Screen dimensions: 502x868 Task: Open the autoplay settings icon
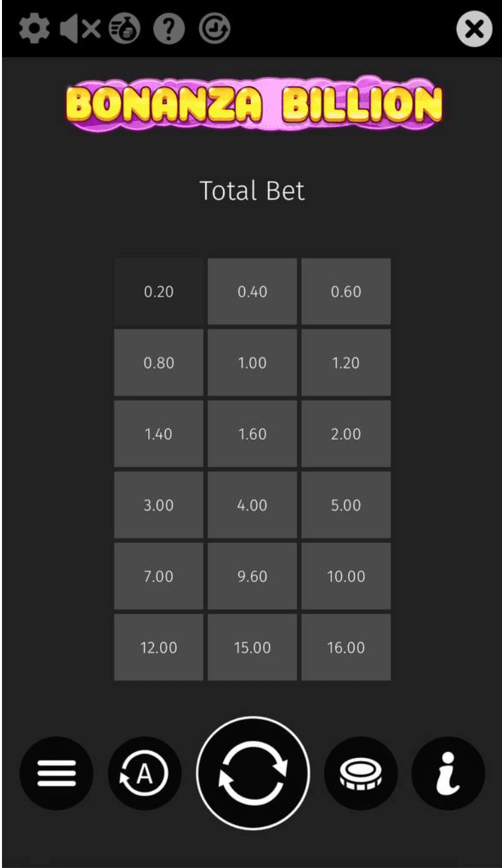(143, 773)
